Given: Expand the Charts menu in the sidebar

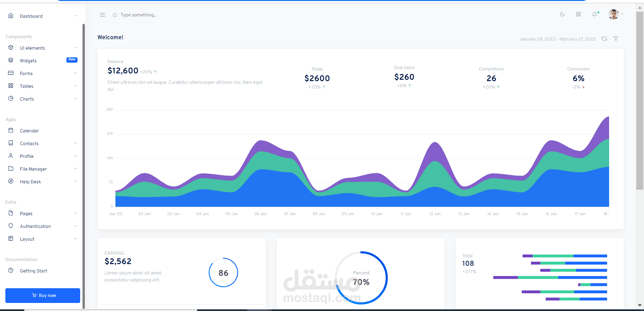Looking at the screenshot, I should 27,99.
